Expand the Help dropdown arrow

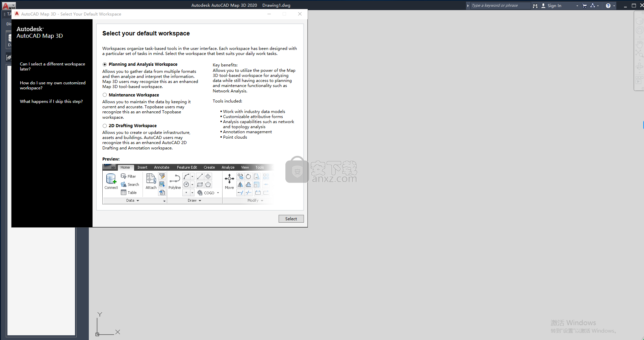pos(614,6)
